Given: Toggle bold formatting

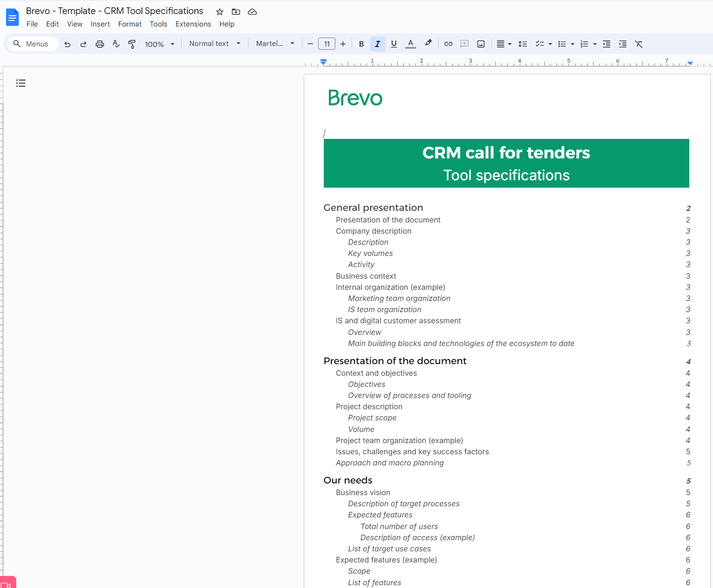Looking at the screenshot, I should pyautogui.click(x=361, y=44).
